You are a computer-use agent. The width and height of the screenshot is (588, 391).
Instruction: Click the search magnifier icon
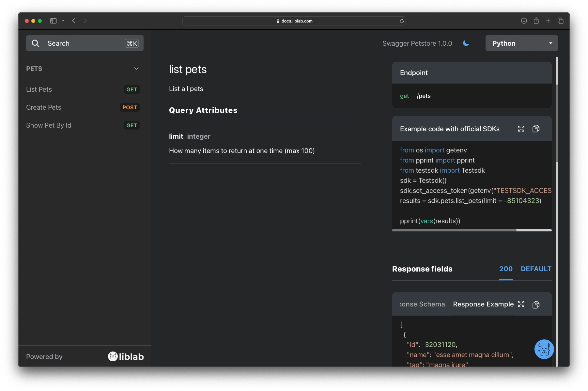tap(36, 43)
